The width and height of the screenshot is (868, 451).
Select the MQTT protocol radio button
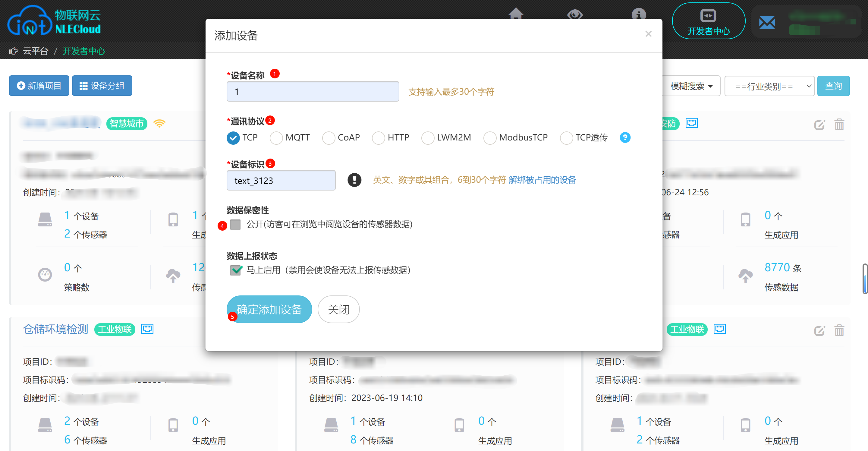pos(276,138)
